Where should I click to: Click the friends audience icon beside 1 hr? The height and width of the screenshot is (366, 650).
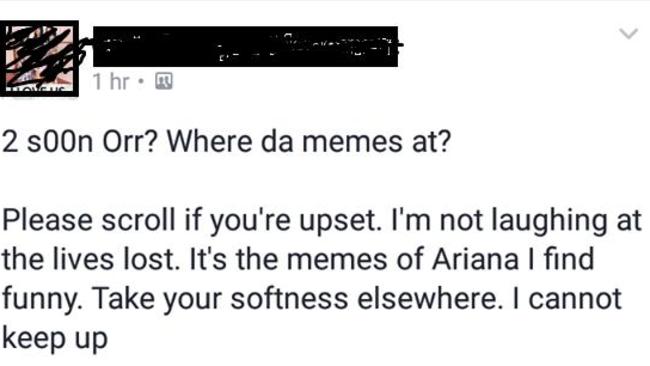point(164,81)
